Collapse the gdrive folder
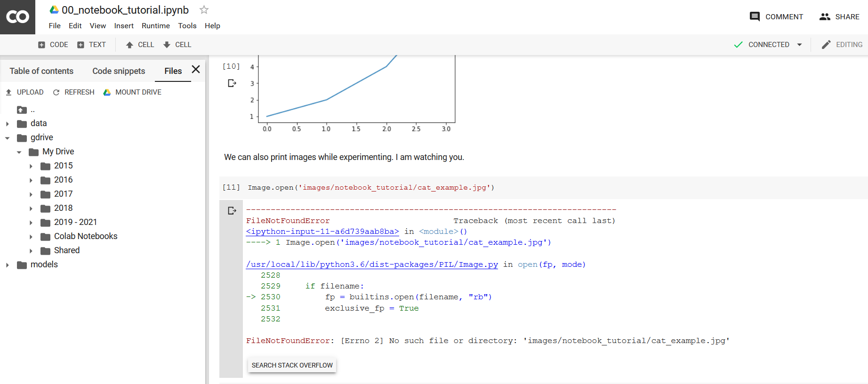This screenshot has width=868, height=384. coord(8,138)
